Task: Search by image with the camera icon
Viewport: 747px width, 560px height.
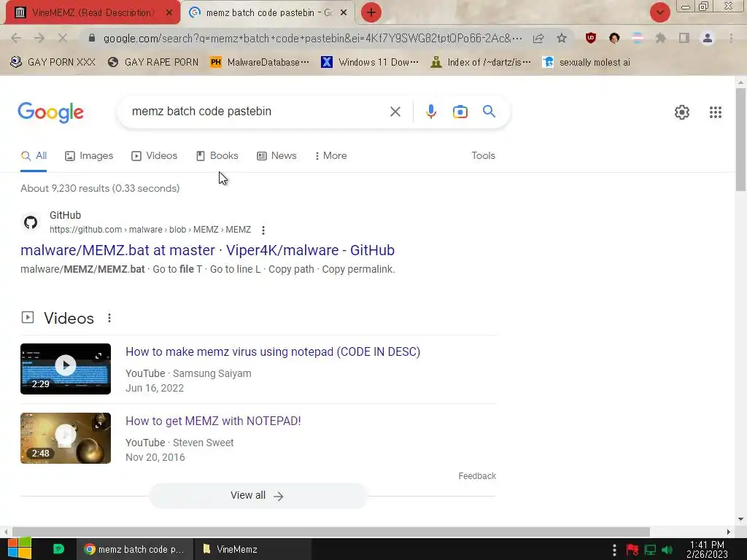Action: pyautogui.click(x=460, y=112)
